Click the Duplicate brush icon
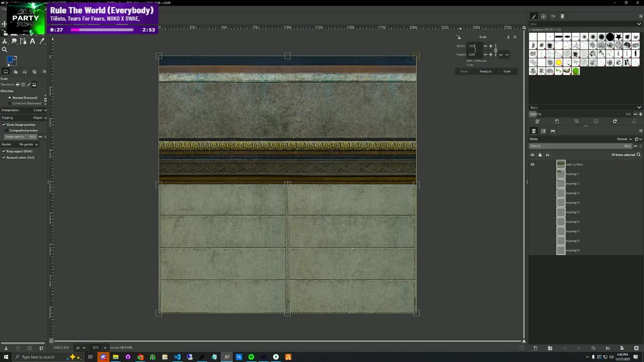Viewport: 644px width, 362px height. (577, 121)
